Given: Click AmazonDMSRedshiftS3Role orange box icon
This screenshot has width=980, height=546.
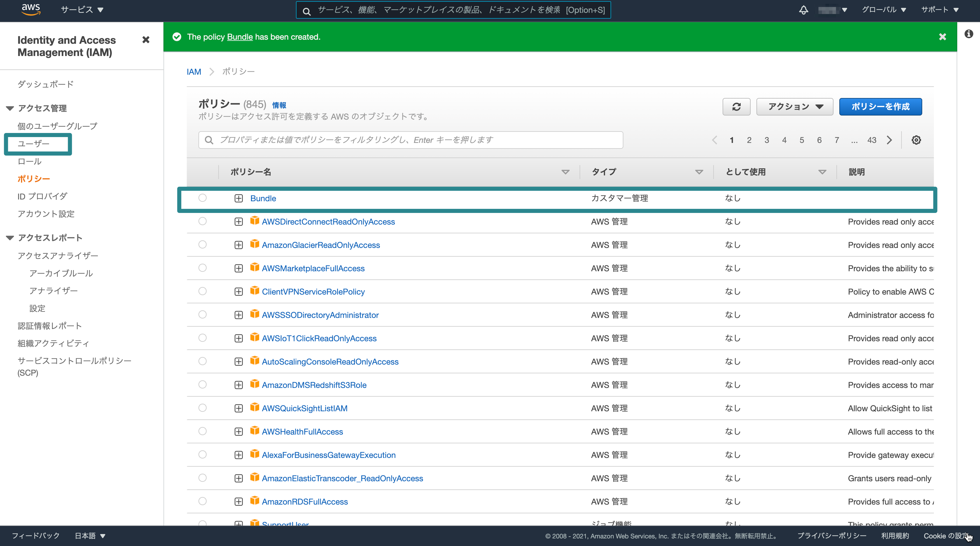Looking at the screenshot, I should [254, 384].
